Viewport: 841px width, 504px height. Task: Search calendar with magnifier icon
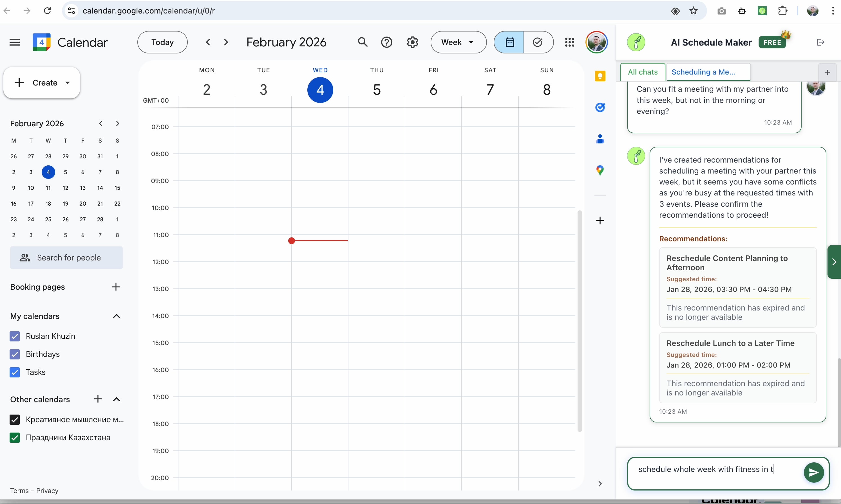tap(363, 42)
